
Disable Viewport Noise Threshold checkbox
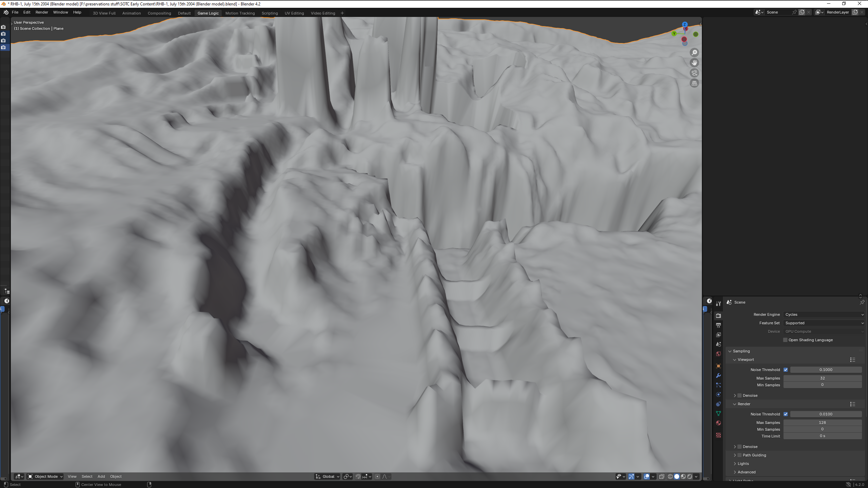(x=785, y=370)
